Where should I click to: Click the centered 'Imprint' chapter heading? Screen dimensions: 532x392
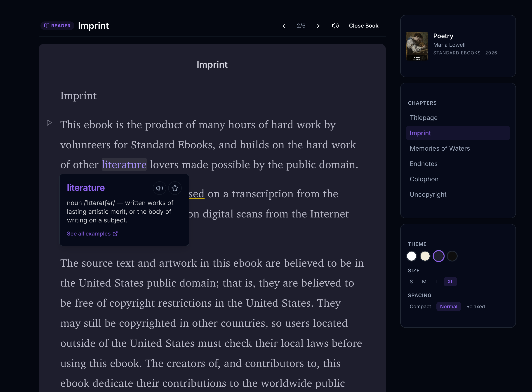point(212,65)
